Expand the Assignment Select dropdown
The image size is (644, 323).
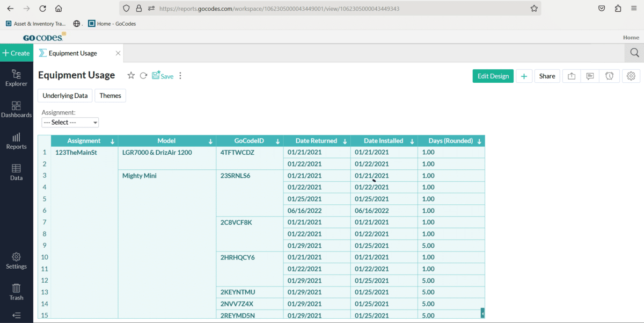70,123
